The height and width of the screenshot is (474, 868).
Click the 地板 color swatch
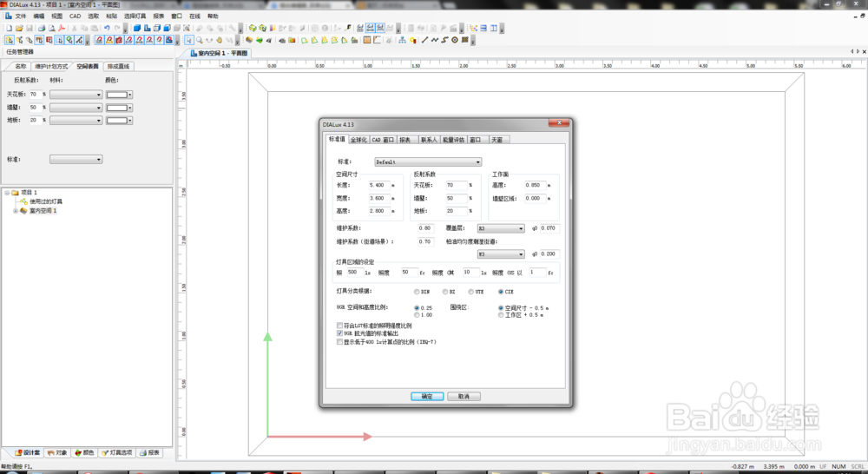[x=117, y=120]
